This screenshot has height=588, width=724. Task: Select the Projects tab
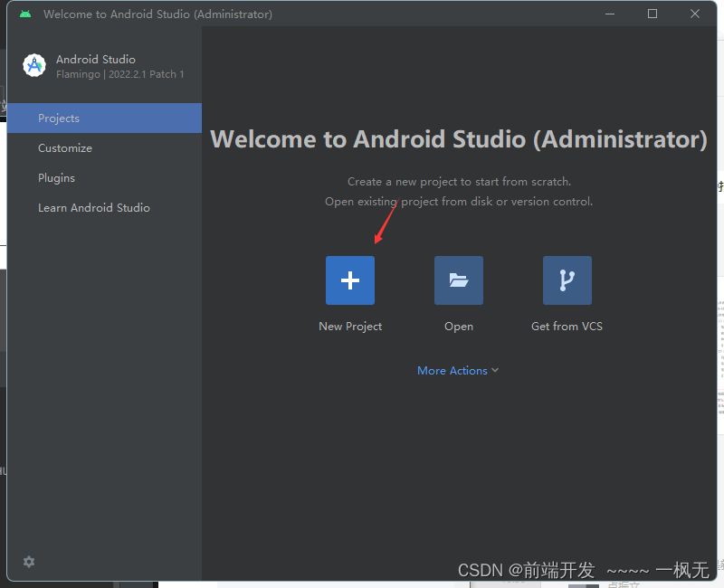[104, 119]
